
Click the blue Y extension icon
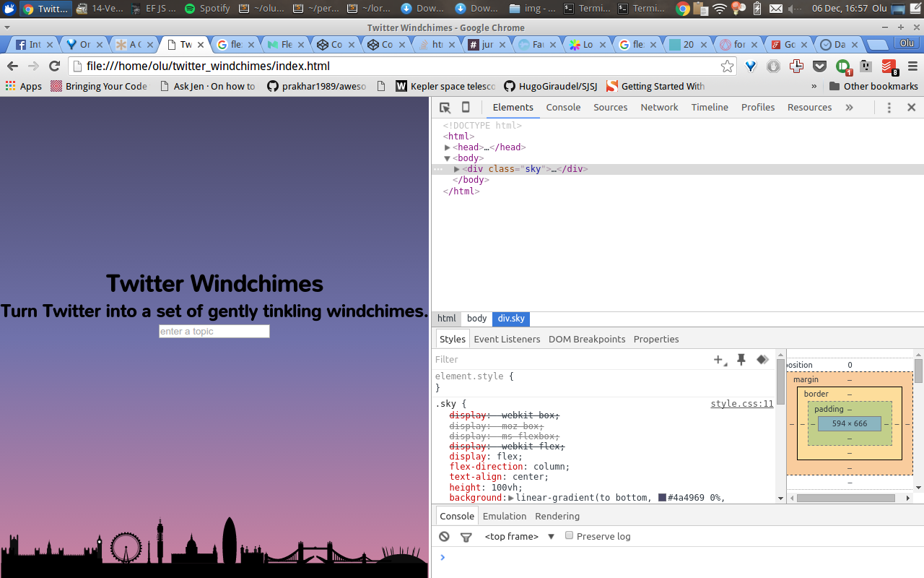tap(751, 66)
